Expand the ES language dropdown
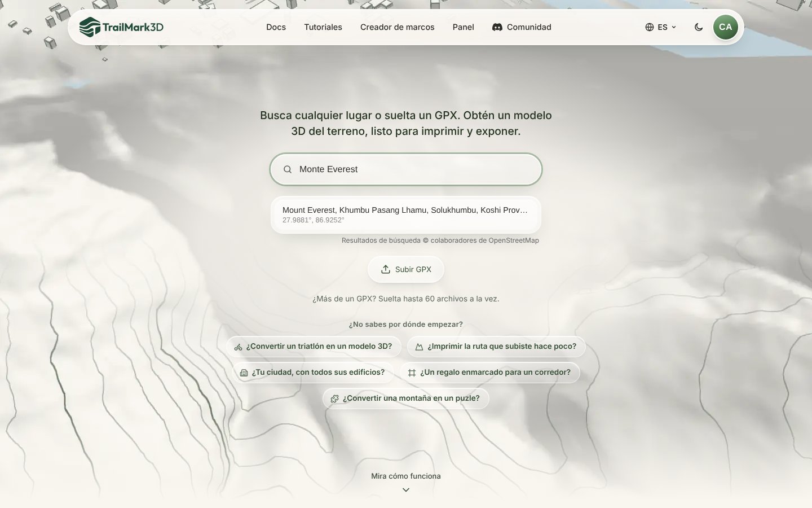 tap(661, 27)
